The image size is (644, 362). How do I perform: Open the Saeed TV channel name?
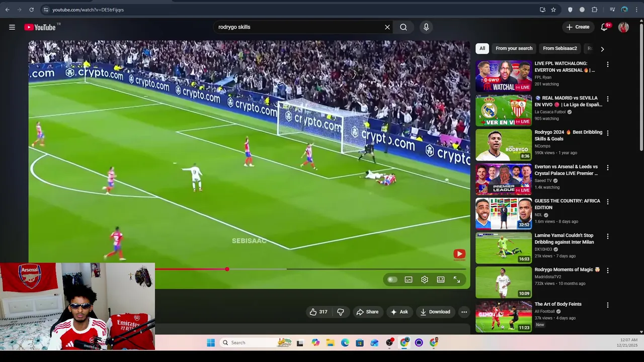543,180
